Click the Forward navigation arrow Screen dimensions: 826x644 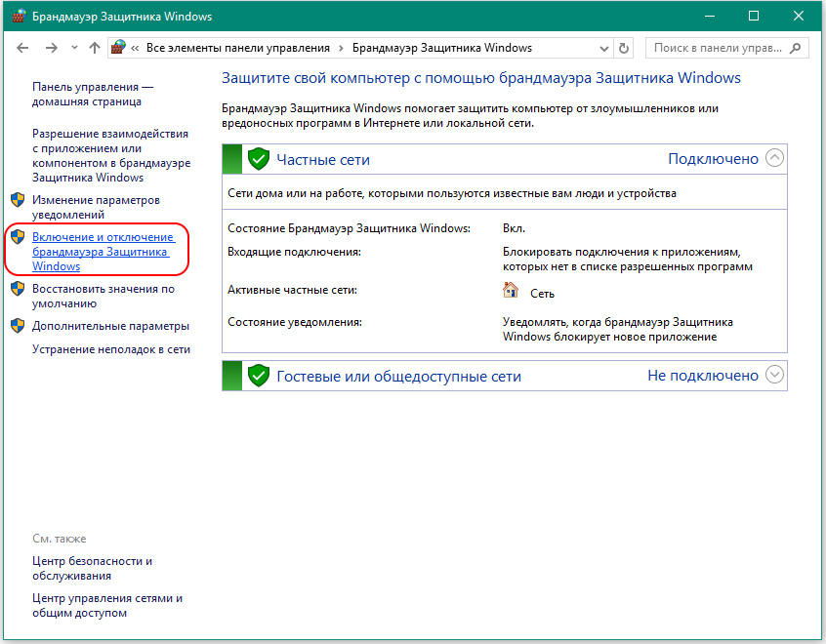click(x=51, y=48)
